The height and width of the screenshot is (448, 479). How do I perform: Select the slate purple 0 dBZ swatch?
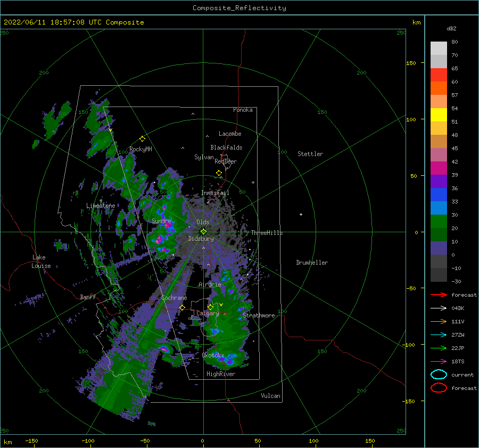pyautogui.click(x=439, y=248)
